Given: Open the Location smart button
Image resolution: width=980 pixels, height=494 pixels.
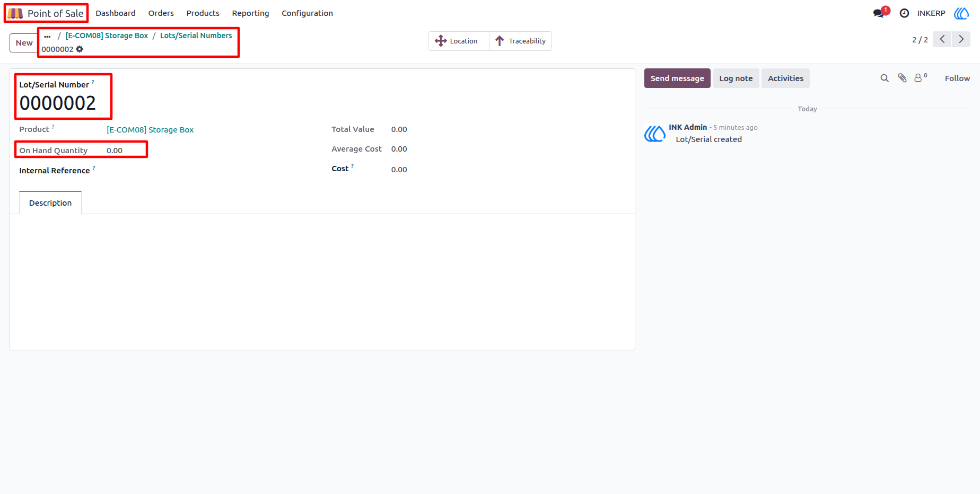Looking at the screenshot, I should [x=458, y=41].
